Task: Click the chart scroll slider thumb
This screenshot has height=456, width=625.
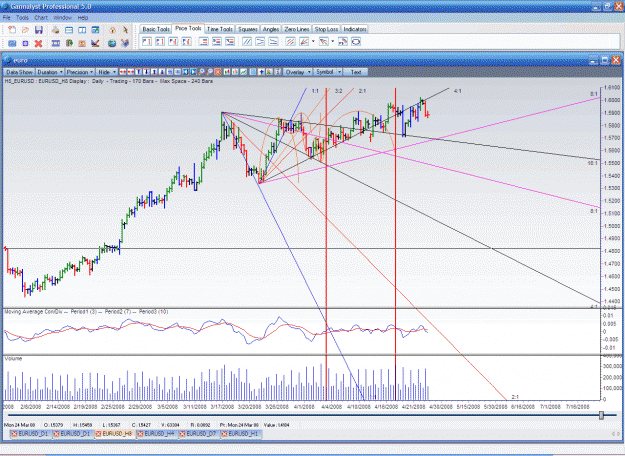Action: coord(601,415)
